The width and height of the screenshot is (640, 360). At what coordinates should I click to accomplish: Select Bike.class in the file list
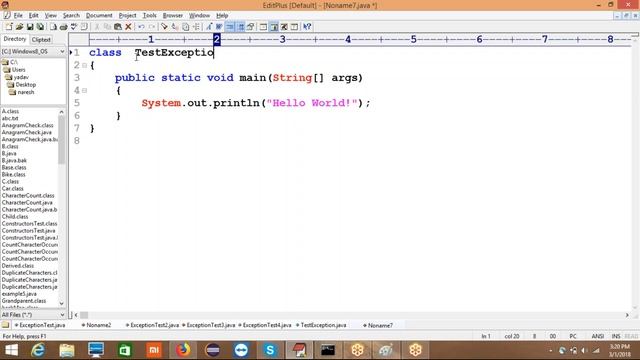coord(13,174)
